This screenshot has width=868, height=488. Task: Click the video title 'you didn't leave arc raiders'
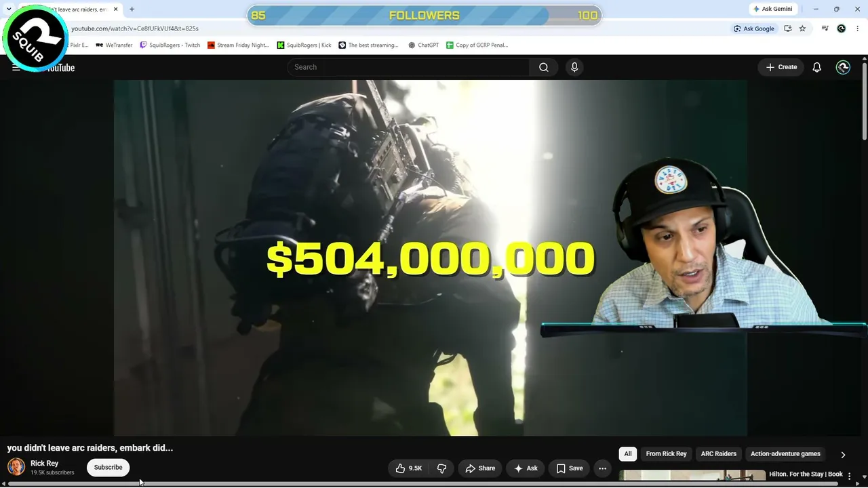[x=90, y=448]
